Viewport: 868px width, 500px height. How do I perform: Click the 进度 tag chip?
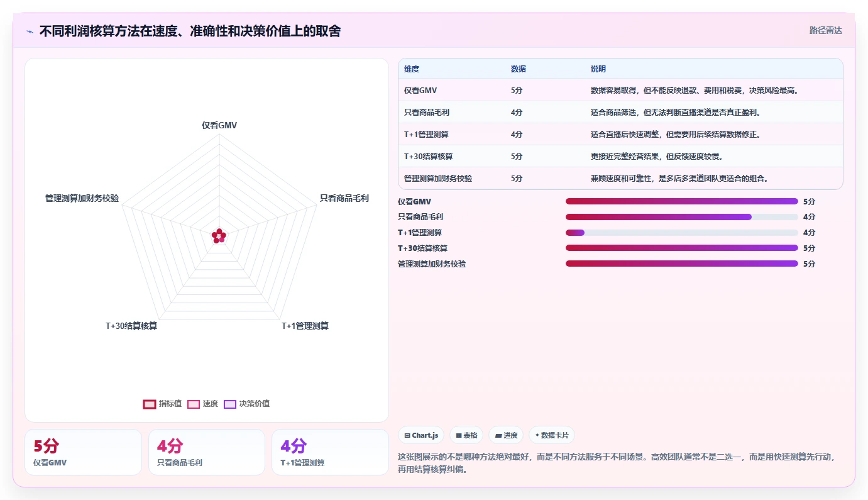506,435
